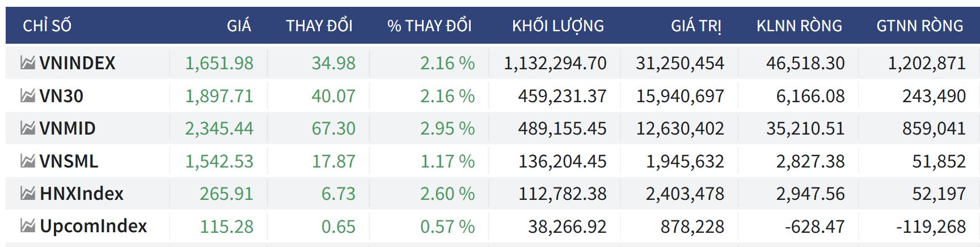
Task: Open the chart icon next to HNXIndex
Action: coord(28,194)
